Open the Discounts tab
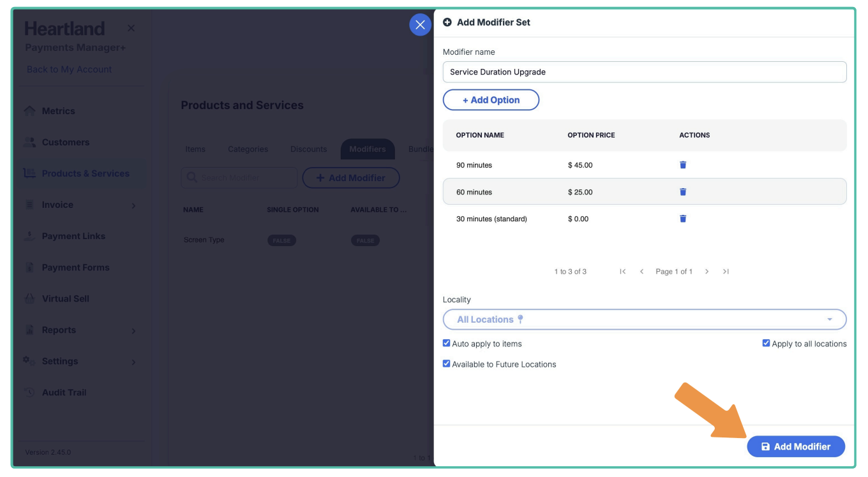 click(308, 149)
